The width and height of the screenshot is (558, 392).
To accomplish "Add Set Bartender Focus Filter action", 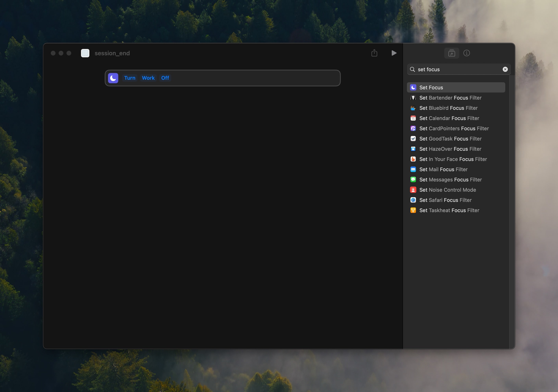I will (450, 98).
